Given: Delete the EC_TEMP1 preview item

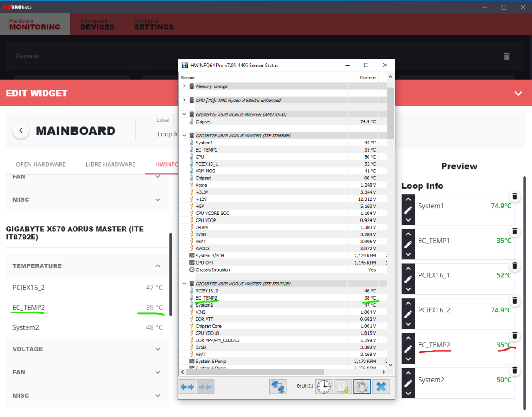Looking at the screenshot, I should pos(515,231).
